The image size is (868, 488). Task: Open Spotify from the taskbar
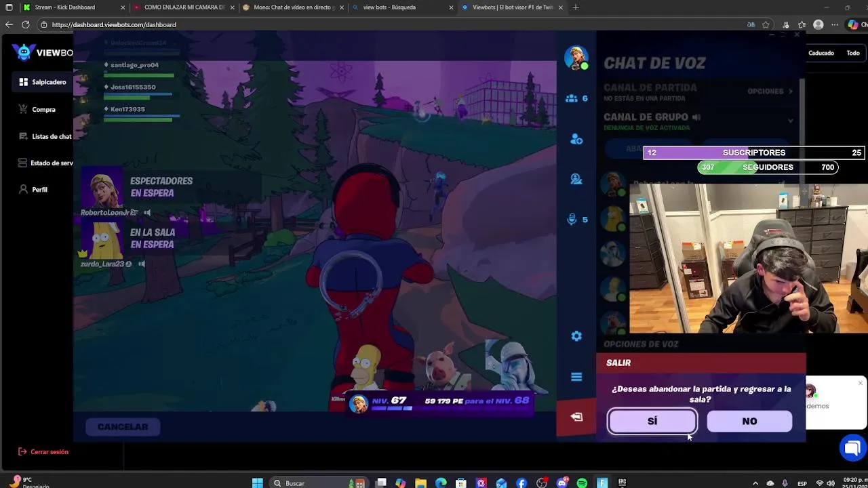pyautogui.click(x=582, y=483)
